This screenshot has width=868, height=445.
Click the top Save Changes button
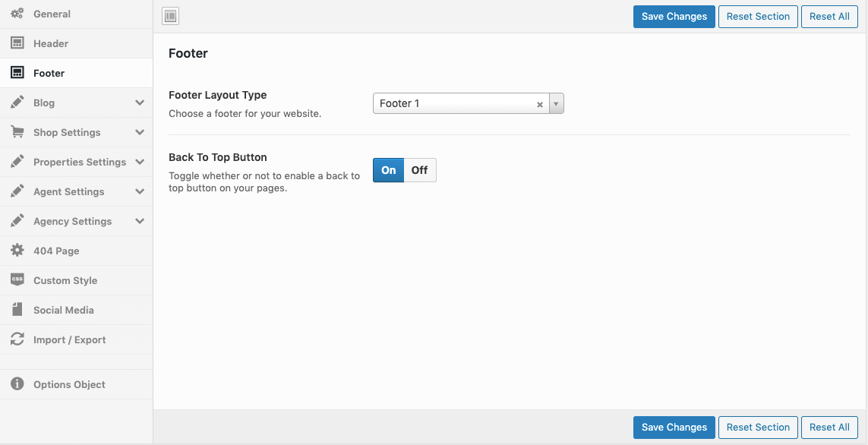674,17
